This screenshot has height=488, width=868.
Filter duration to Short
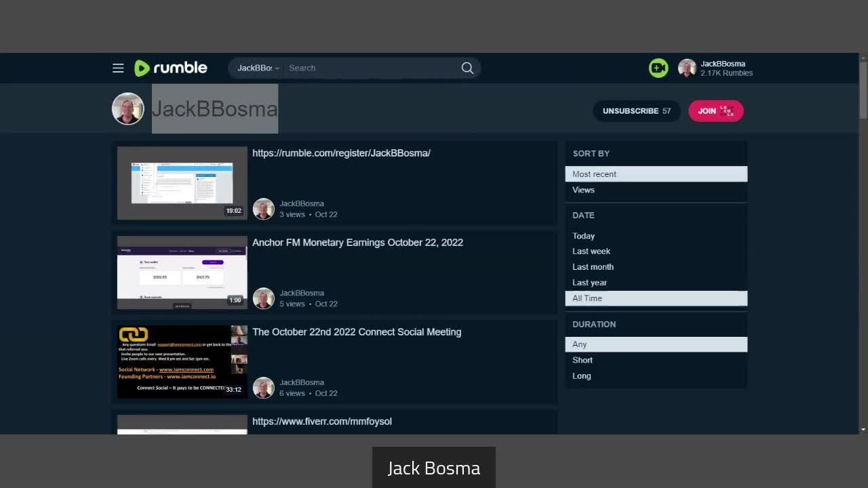pyautogui.click(x=656, y=360)
